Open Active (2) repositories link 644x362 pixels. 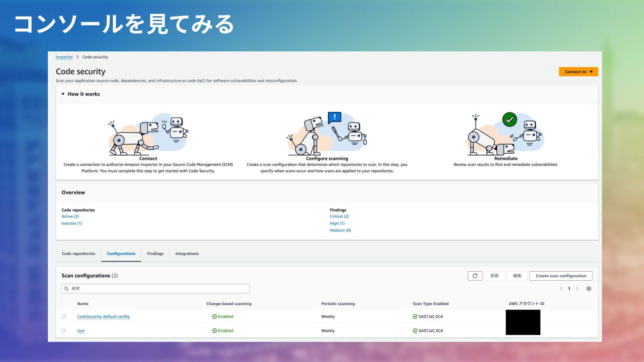tap(70, 216)
